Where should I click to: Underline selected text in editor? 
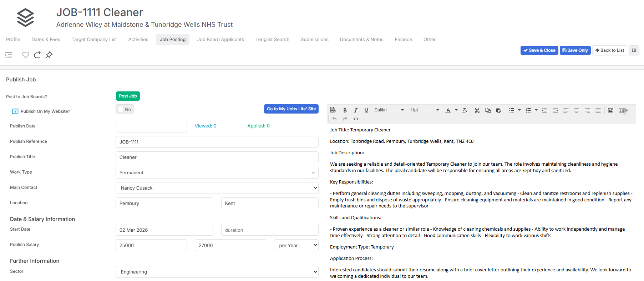tap(366, 110)
